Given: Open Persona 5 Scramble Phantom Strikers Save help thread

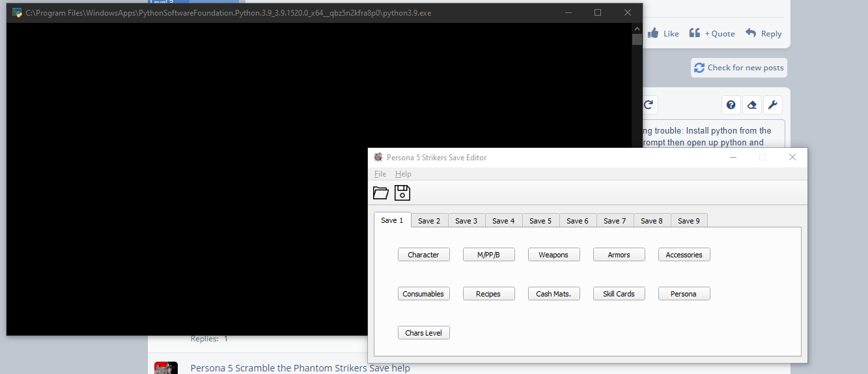Looking at the screenshot, I should (x=300, y=368).
